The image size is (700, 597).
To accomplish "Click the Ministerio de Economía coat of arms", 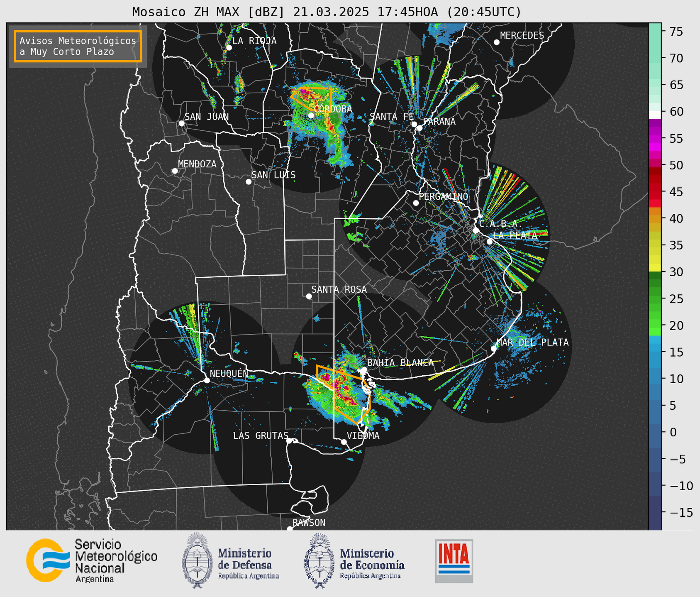I will coord(319,560).
